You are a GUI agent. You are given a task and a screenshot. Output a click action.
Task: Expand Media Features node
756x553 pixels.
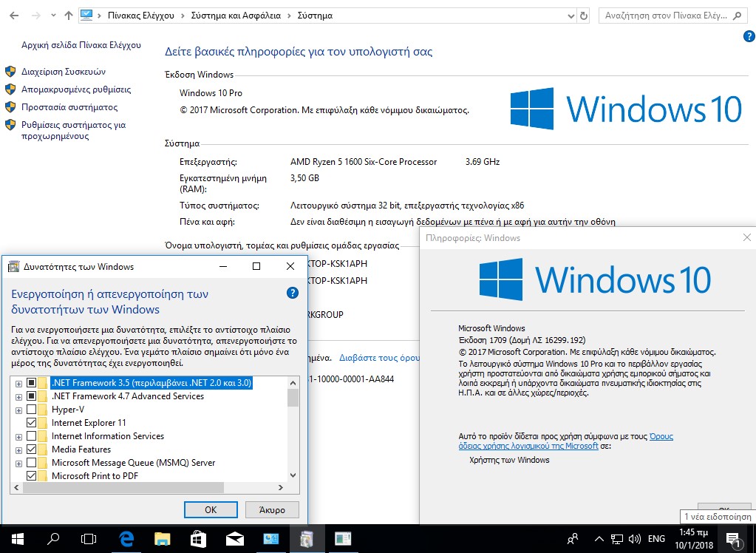(18, 450)
